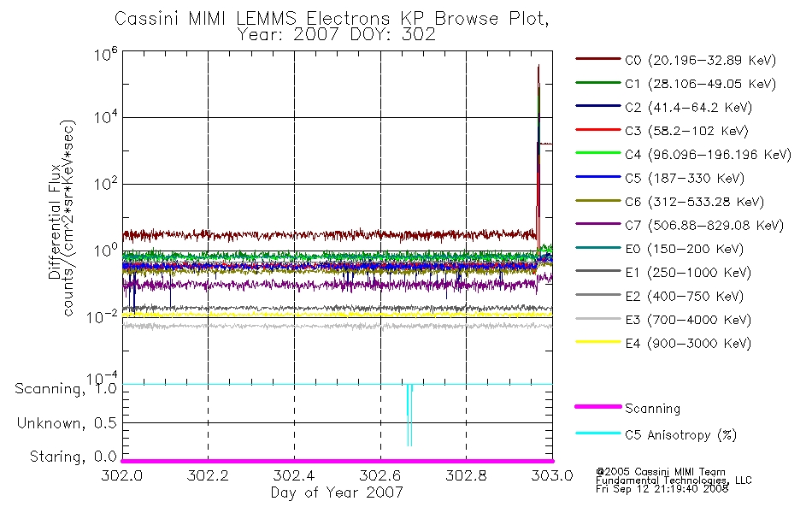Image resolution: width=812 pixels, height=513 pixels.
Task: Click the 'C4 (96.096-196.196 KeV)' legend label
Action: click(x=708, y=155)
